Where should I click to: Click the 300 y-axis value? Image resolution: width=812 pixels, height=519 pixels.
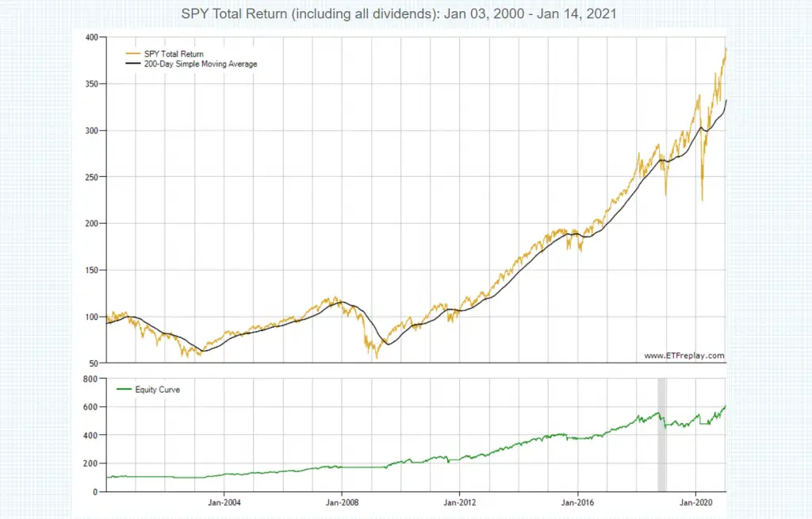tap(92, 131)
